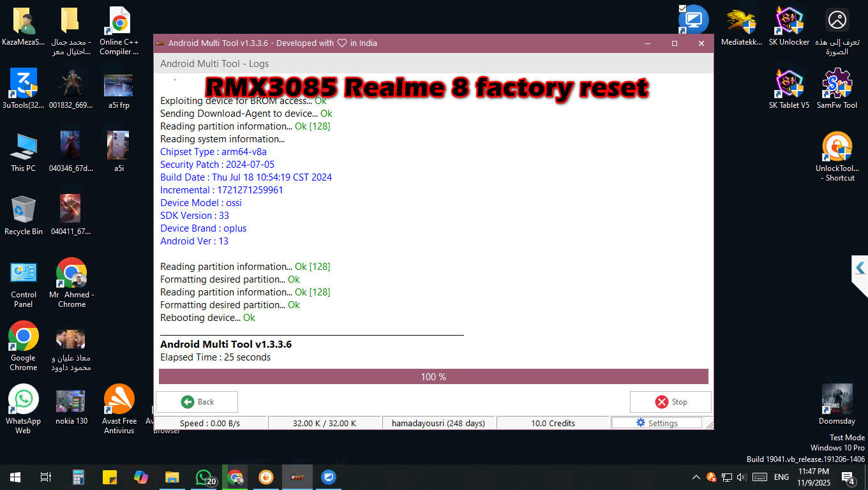Open the Google Chrome desktop shortcut
Screen dimensions: 868x490
point(24,347)
